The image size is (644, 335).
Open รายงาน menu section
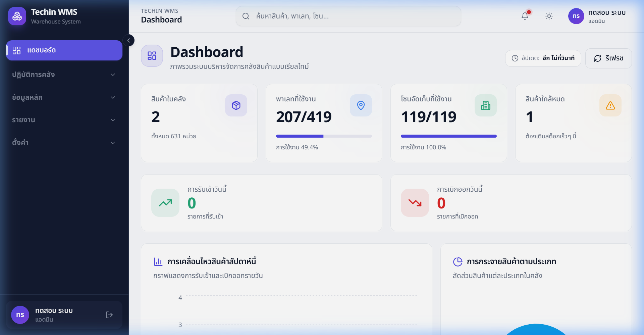pyautogui.click(x=64, y=120)
